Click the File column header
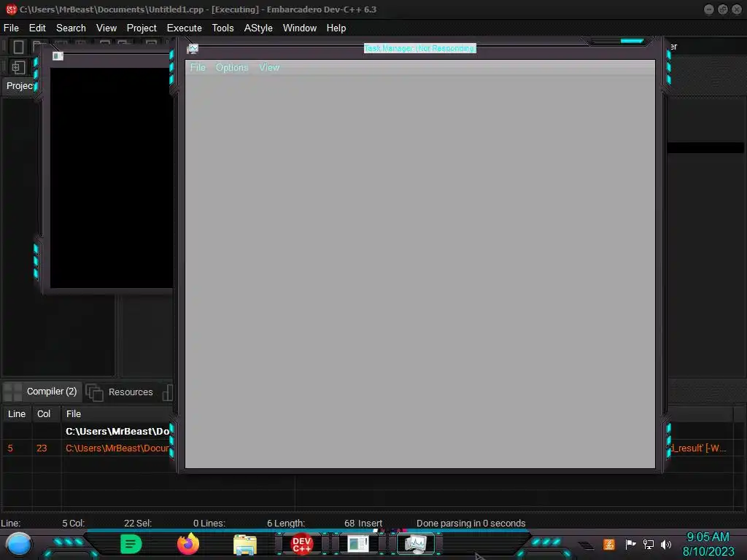This screenshot has height=560, width=747. (x=74, y=414)
